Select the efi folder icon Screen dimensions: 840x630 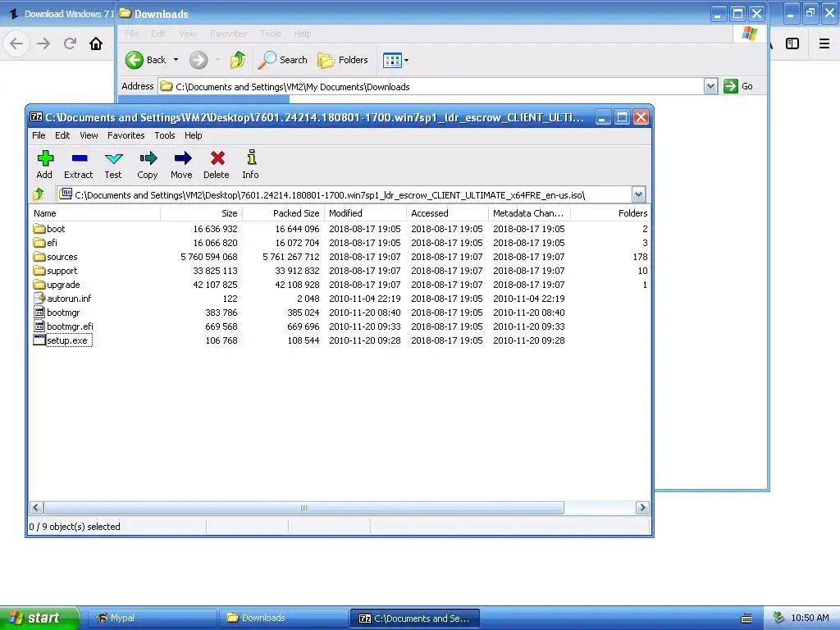click(39, 243)
